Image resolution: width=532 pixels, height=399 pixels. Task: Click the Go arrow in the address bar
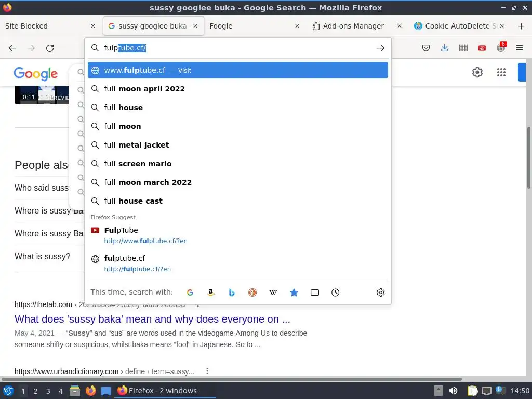pos(381,48)
